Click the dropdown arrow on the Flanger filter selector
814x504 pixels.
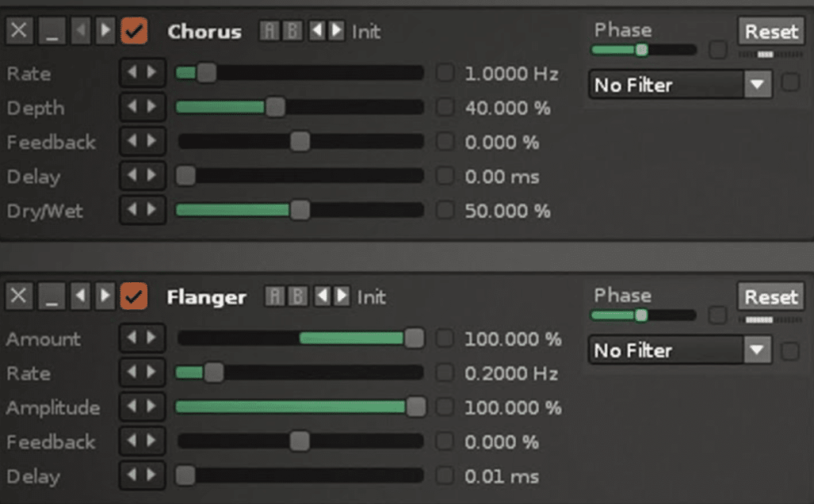coord(757,350)
